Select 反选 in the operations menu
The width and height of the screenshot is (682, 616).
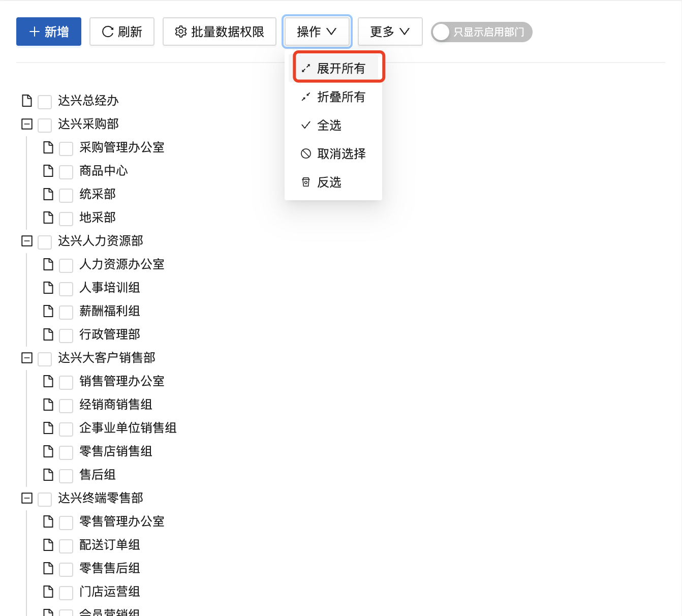click(x=329, y=182)
